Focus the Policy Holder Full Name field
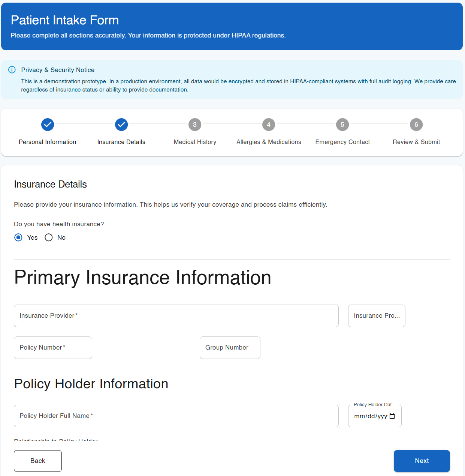Image resolution: width=465 pixels, height=476 pixels. pos(176,416)
